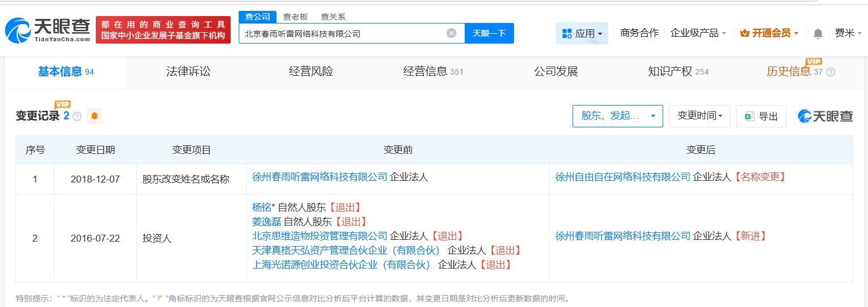868x307 pixels.
Task: Click help icon next to 变更记录
Action: [77, 116]
